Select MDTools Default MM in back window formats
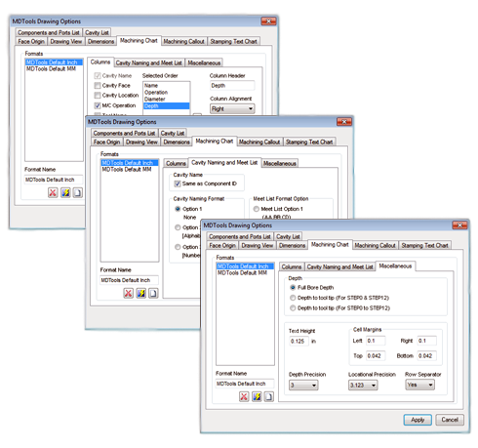Image resolution: width=478 pixels, height=448 pixels. click(54, 68)
